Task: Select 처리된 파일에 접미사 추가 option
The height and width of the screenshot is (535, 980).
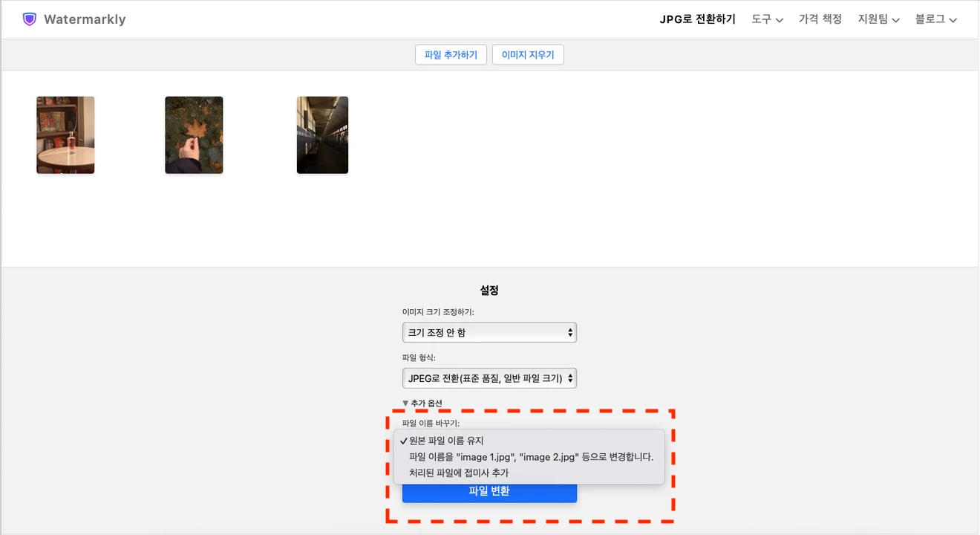Action: 460,473
